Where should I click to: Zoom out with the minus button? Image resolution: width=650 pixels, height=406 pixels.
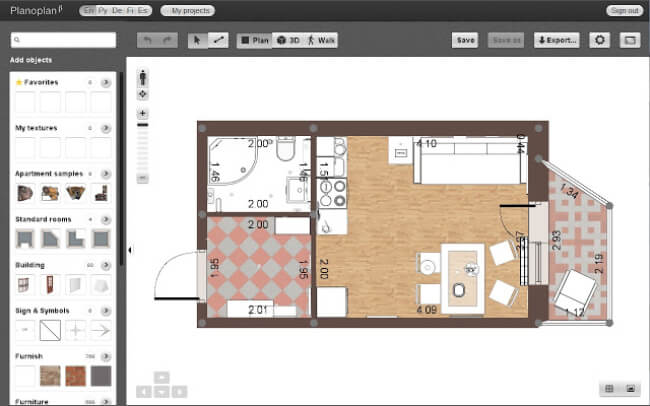143,178
